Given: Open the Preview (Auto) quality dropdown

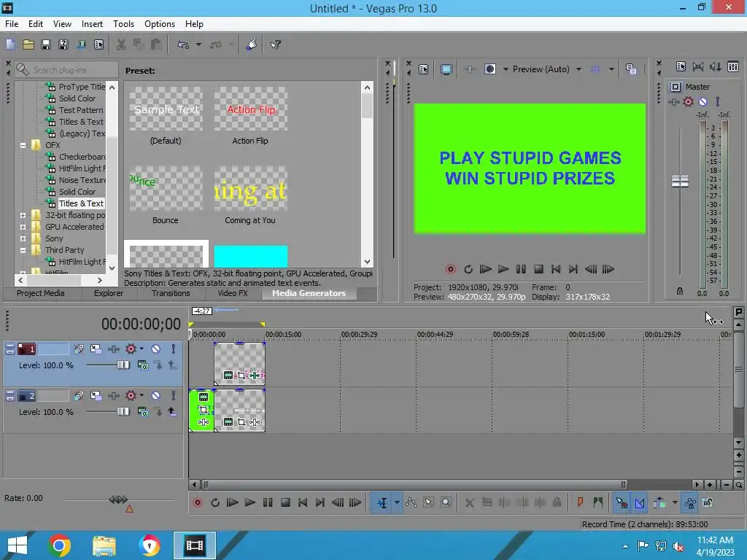Looking at the screenshot, I should pos(578,69).
